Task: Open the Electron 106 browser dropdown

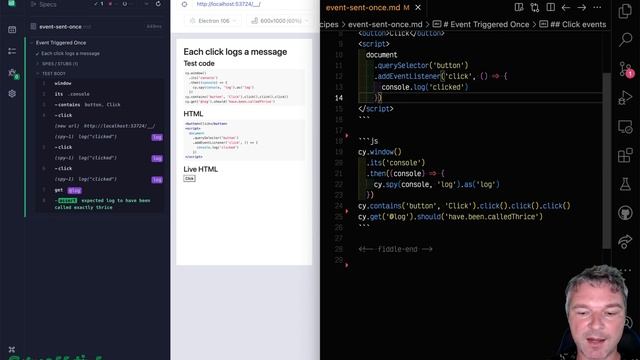Action: tap(213, 20)
